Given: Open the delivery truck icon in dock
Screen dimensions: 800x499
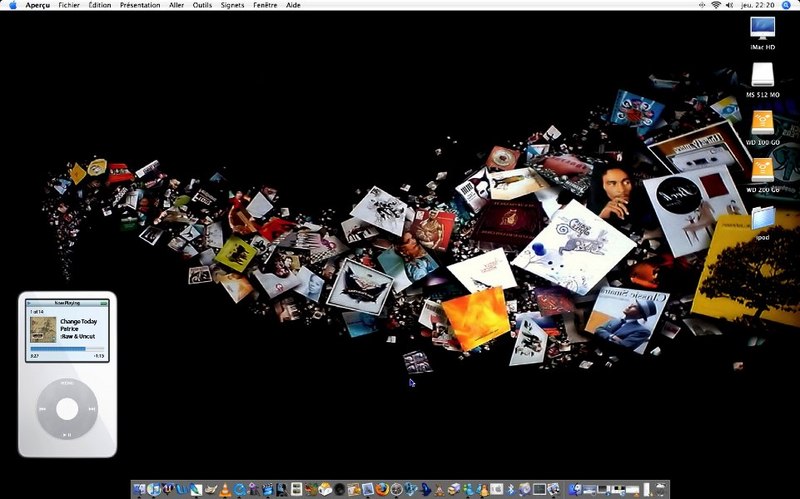Looking at the screenshot, I should [x=454, y=489].
